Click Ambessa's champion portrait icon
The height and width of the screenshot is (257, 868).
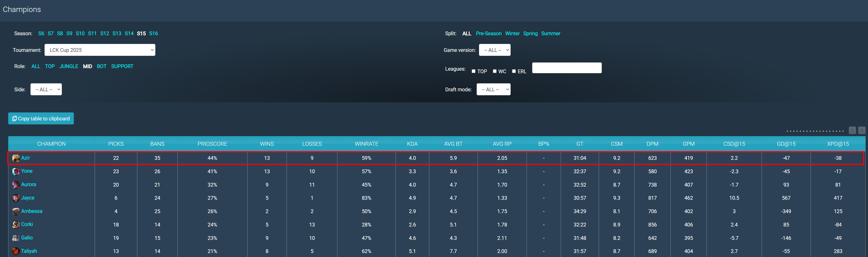(x=16, y=211)
